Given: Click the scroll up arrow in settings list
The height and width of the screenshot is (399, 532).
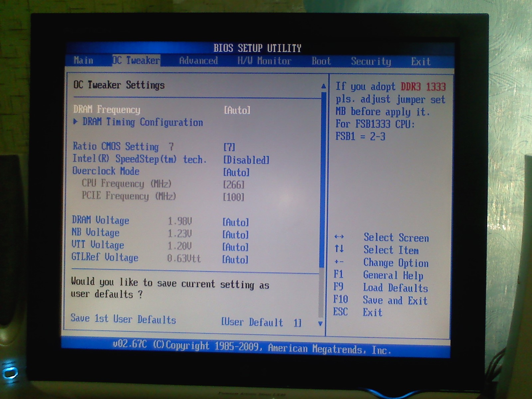Looking at the screenshot, I should [x=324, y=86].
